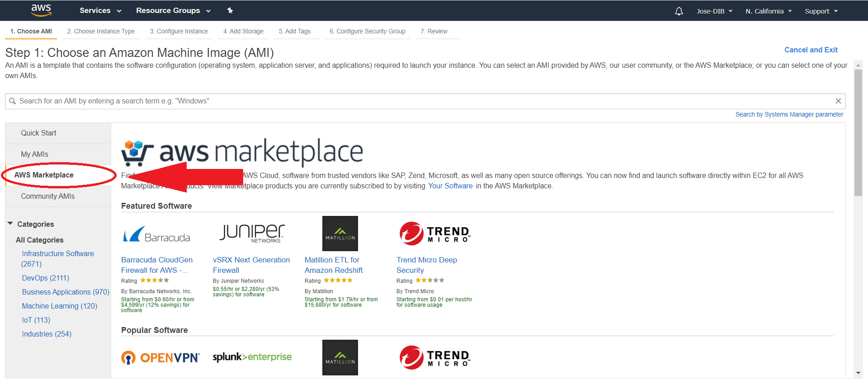Click the Splunk Enterprise logo

(252, 357)
